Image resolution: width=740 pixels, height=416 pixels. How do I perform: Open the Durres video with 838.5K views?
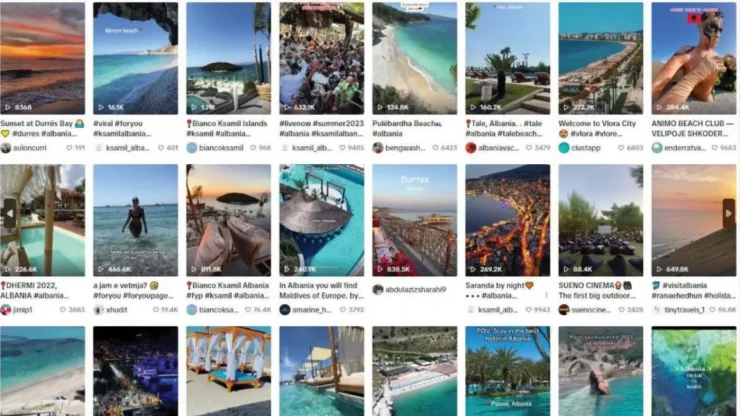[414, 220]
